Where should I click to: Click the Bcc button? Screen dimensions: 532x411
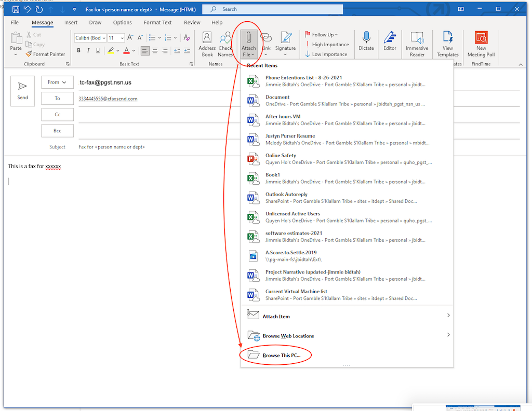[x=57, y=131]
